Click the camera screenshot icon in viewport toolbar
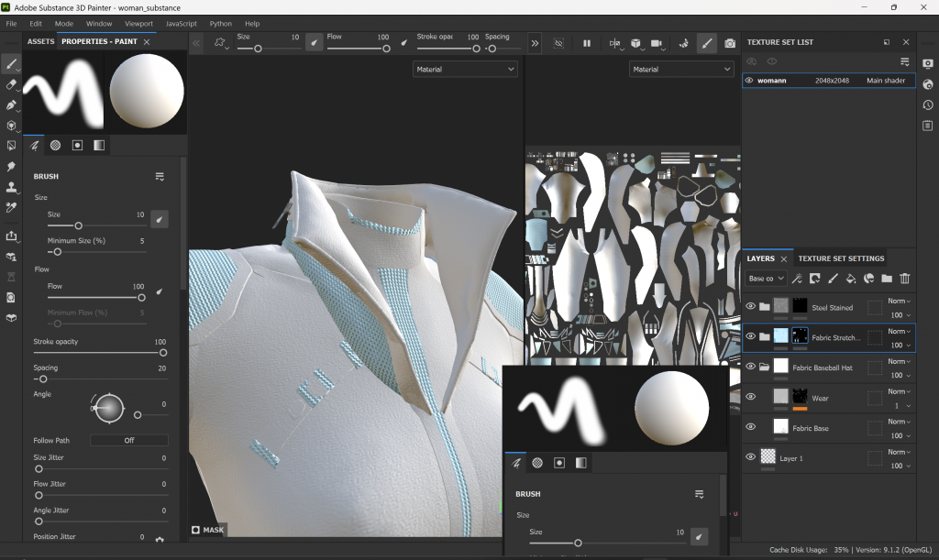939x560 pixels. click(x=730, y=43)
